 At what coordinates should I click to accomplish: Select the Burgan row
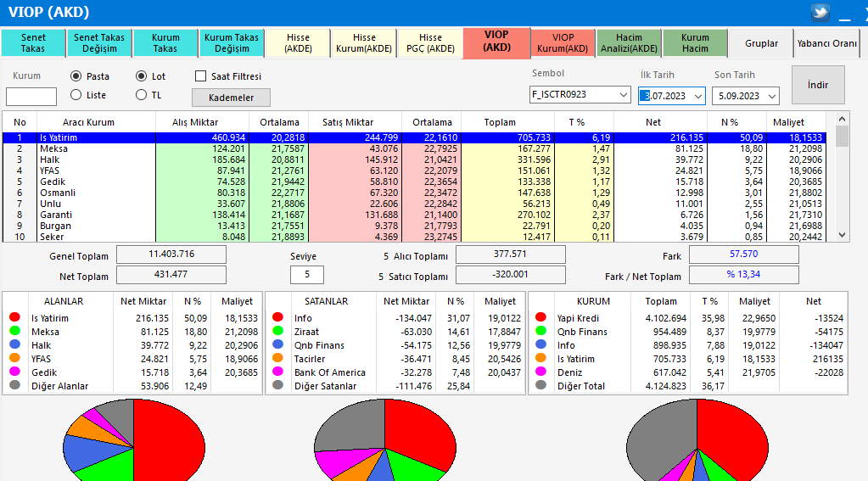(x=414, y=226)
